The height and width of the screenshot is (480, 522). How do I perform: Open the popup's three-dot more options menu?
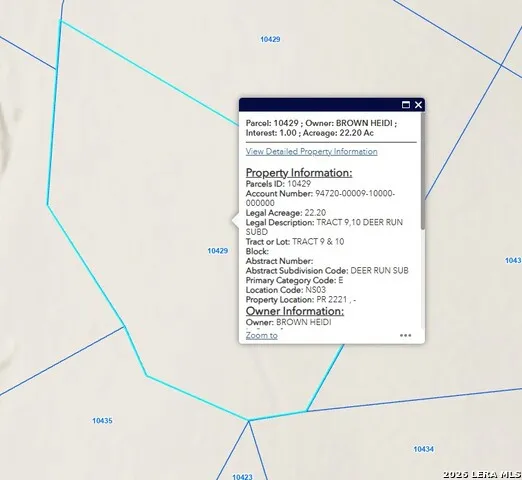pos(405,335)
